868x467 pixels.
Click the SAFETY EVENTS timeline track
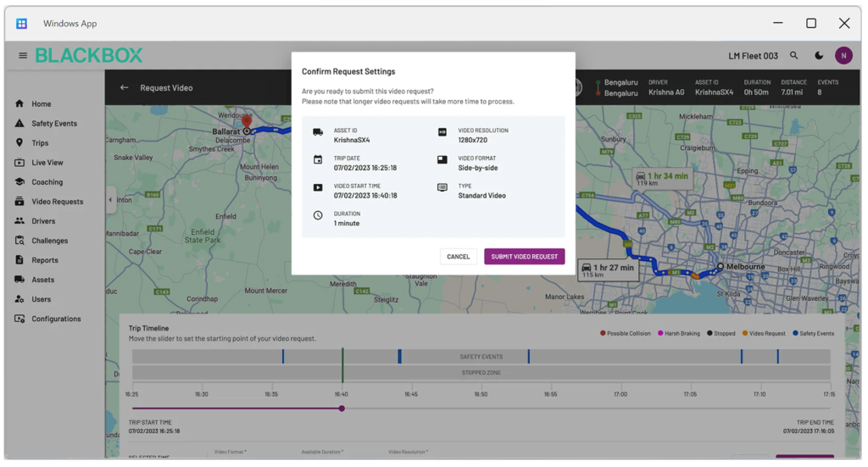481,357
